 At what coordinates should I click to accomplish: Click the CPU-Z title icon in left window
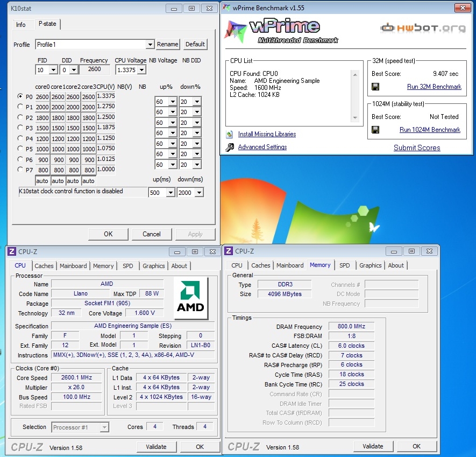[12, 251]
